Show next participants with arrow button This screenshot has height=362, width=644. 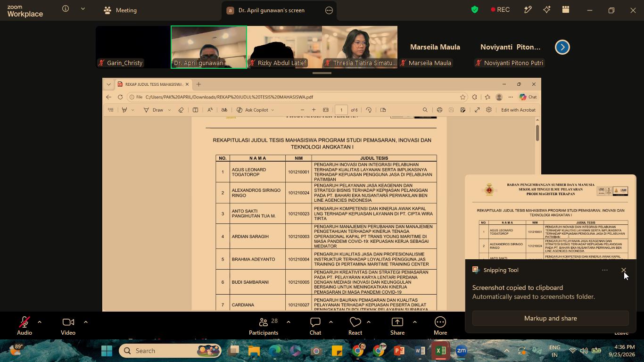point(562,47)
